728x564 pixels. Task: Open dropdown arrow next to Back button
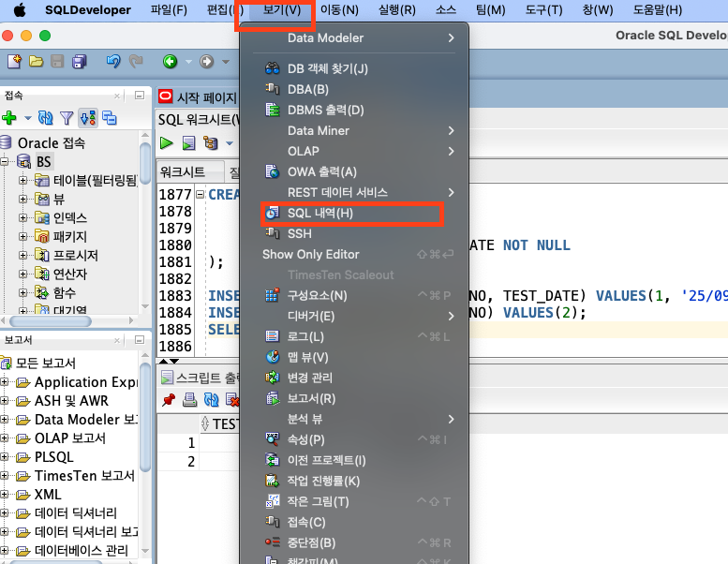click(188, 61)
